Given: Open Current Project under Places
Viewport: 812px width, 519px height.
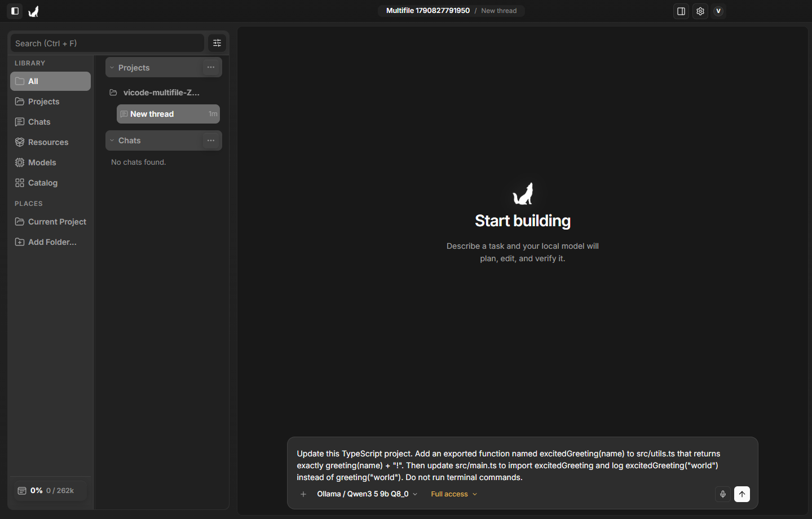Looking at the screenshot, I should (x=50, y=222).
